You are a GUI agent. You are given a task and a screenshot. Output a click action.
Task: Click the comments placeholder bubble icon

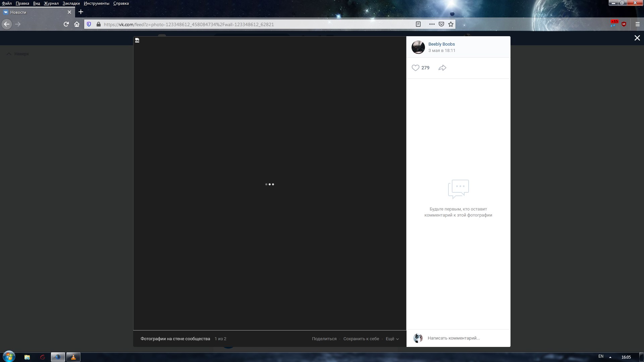(458, 189)
